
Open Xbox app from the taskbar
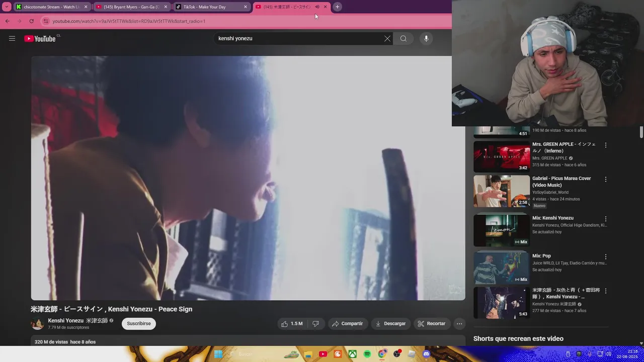click(x=353, y=354)
